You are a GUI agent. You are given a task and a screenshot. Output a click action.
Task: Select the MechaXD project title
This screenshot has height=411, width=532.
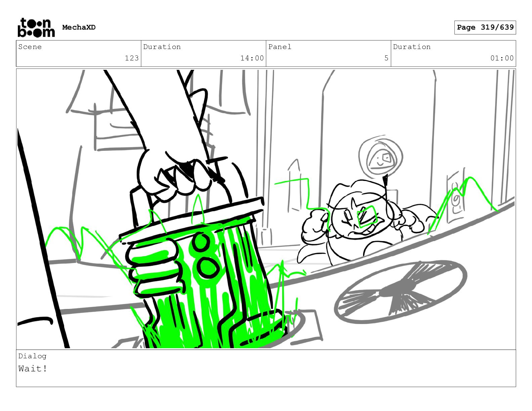pyautogui.click(x=79, y=28)
